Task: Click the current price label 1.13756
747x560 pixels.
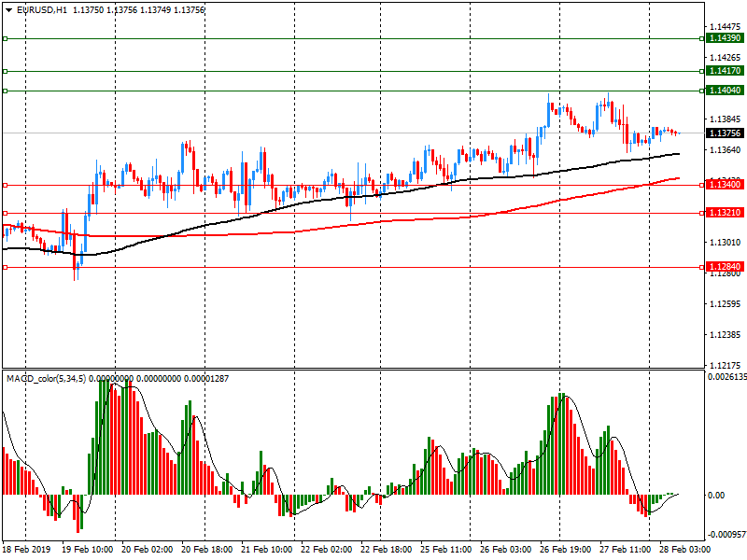Action: coord(725,133)
